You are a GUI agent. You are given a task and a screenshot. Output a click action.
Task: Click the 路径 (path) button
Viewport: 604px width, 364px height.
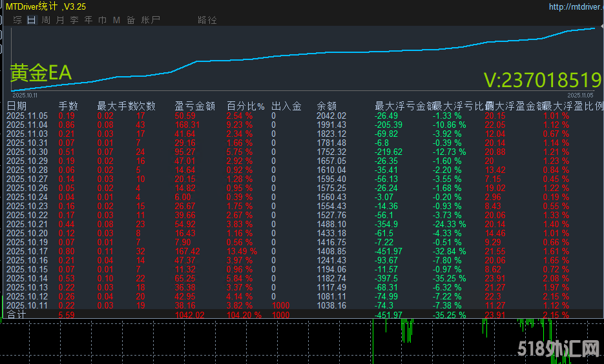coord(207,20)
